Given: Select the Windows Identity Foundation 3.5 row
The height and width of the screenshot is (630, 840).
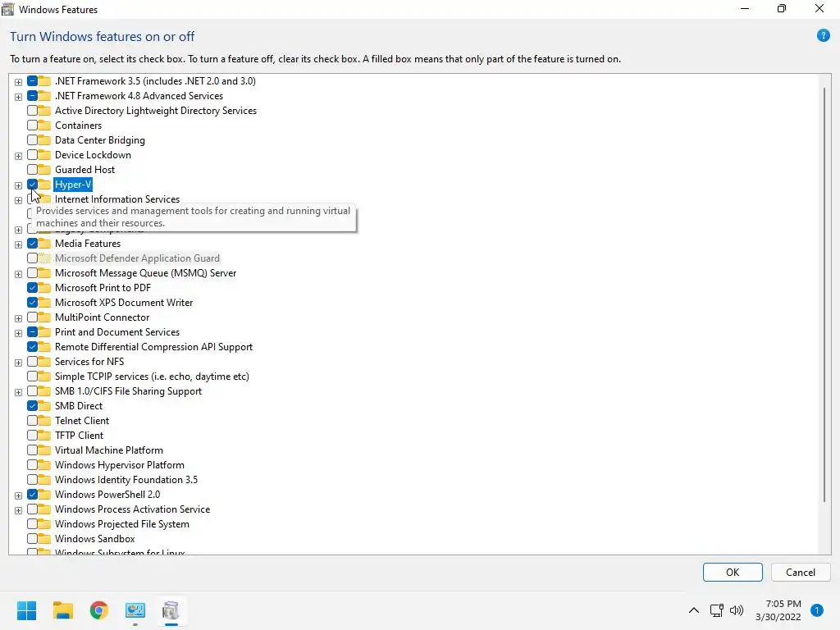Looking at the screenshot, I should (126, 479).
